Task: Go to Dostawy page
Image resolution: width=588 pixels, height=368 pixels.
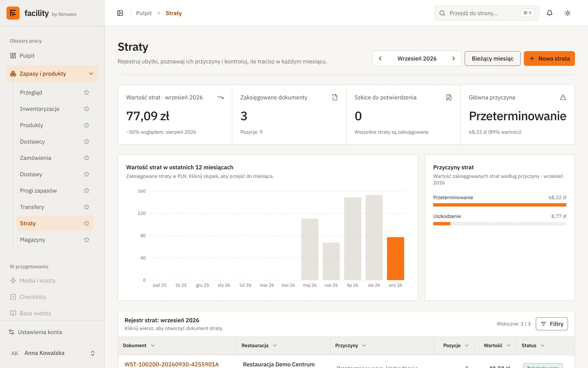Action: [31, 174]
